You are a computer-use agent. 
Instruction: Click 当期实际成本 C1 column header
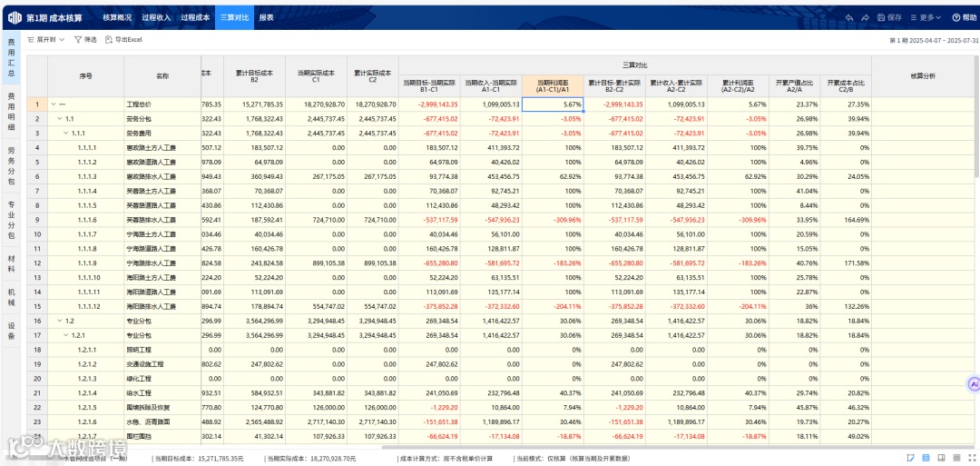click(317, 75)
